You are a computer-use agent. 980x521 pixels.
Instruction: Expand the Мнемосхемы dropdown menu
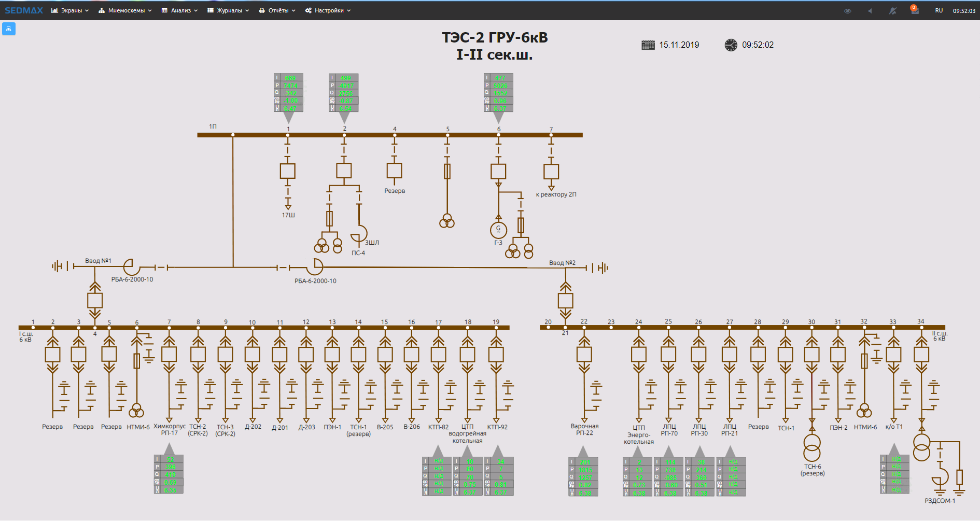coord(125,10)
